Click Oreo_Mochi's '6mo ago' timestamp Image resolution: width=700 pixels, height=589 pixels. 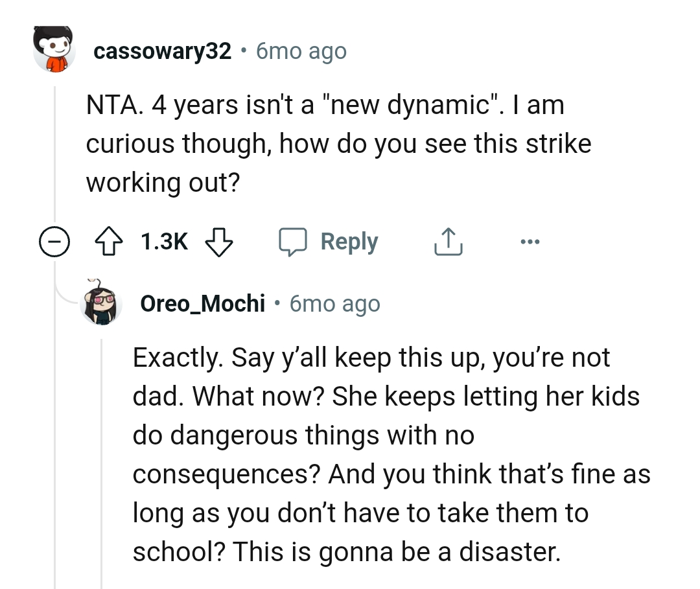(x=335, y=303)
